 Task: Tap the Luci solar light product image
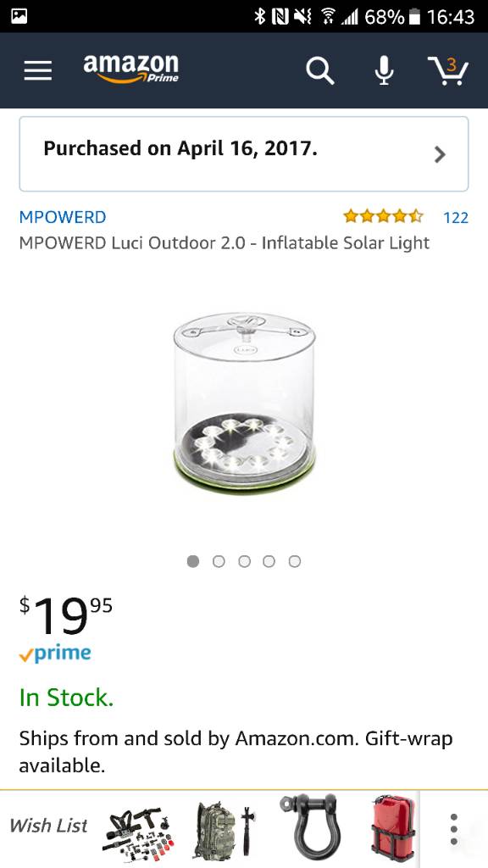[244, 403]
